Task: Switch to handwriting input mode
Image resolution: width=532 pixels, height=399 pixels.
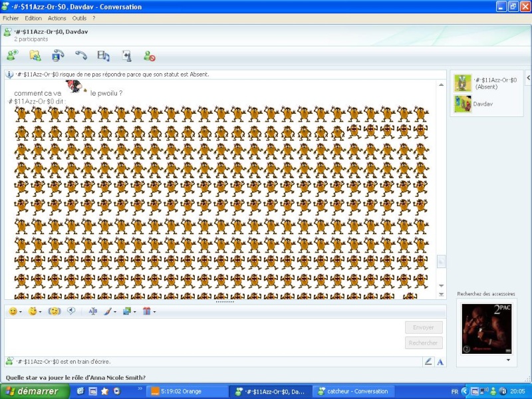Action: pyautogui.click(x=428, y=362)
